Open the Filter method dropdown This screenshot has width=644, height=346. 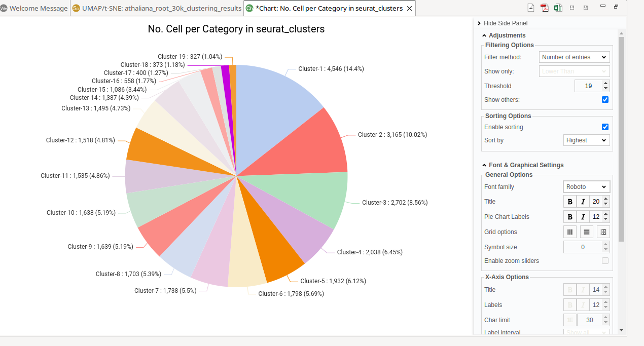[574, 57]
